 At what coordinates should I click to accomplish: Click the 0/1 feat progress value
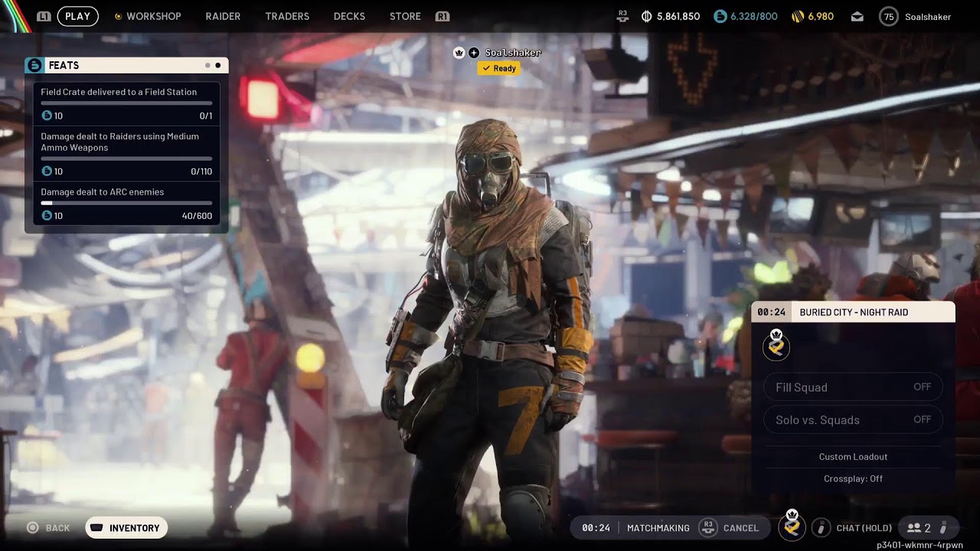click(206, 116)
